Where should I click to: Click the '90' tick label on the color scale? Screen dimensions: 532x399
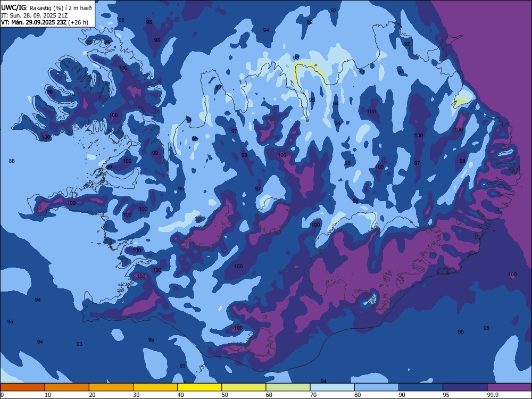pyautogui.click(x=402, y=395)
